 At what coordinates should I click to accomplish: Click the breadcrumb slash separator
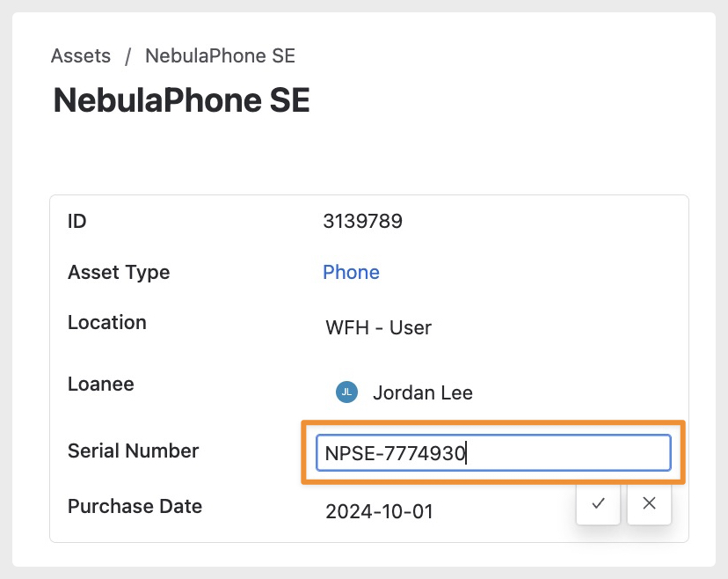(x=128, y=56)
